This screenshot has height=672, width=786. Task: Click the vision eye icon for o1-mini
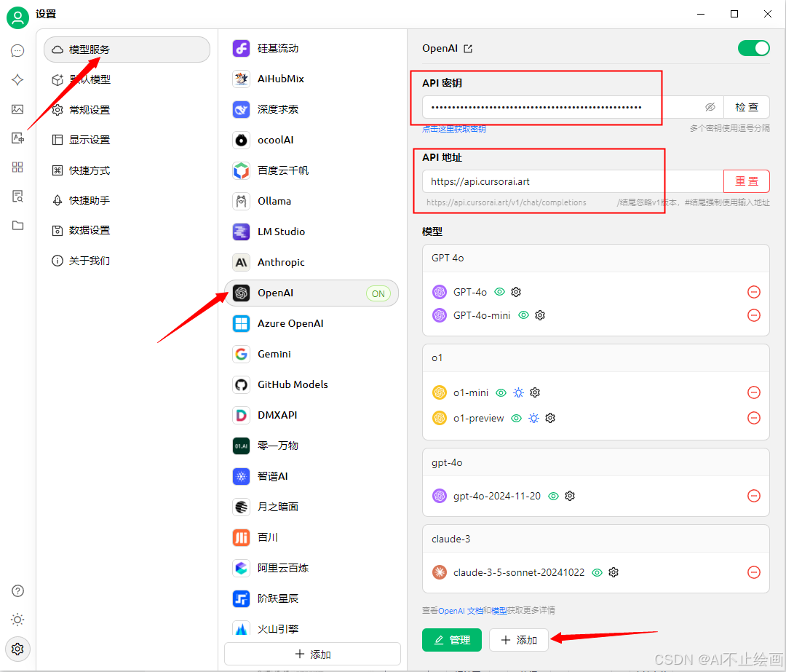[501, 392]
